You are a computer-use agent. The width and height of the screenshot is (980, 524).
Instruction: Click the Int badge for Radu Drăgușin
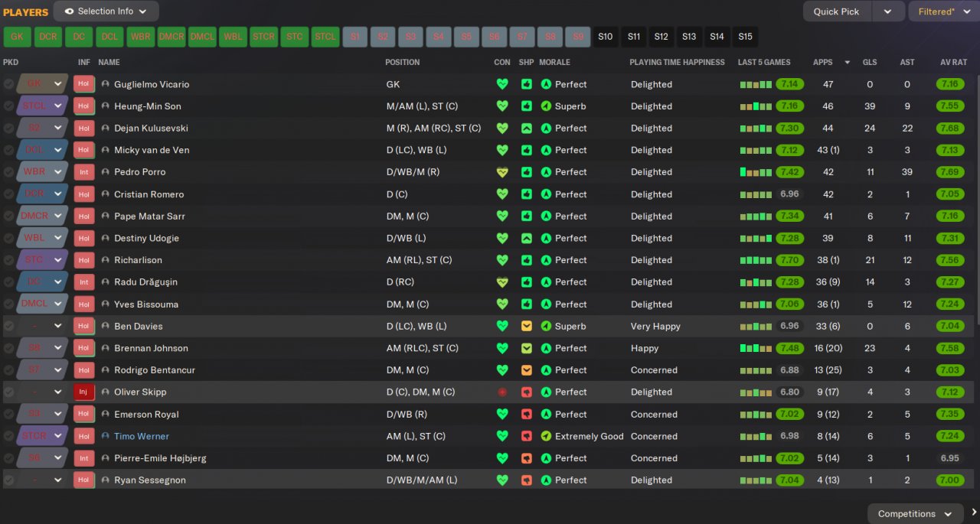click(83, 282)
